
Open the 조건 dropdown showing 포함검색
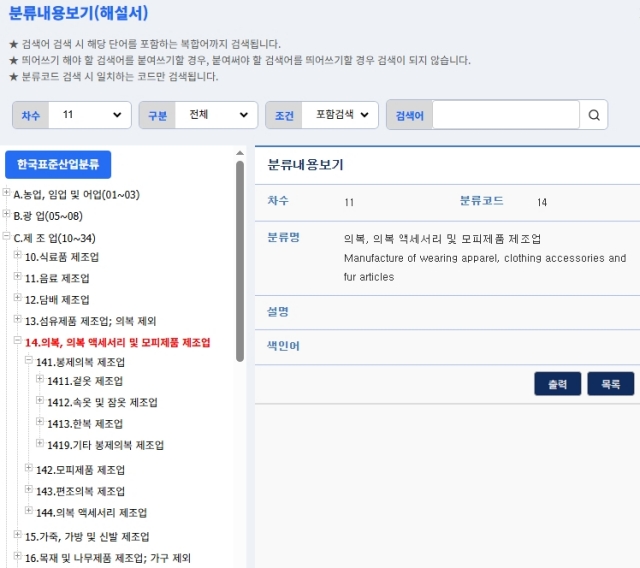click(340, 115)
